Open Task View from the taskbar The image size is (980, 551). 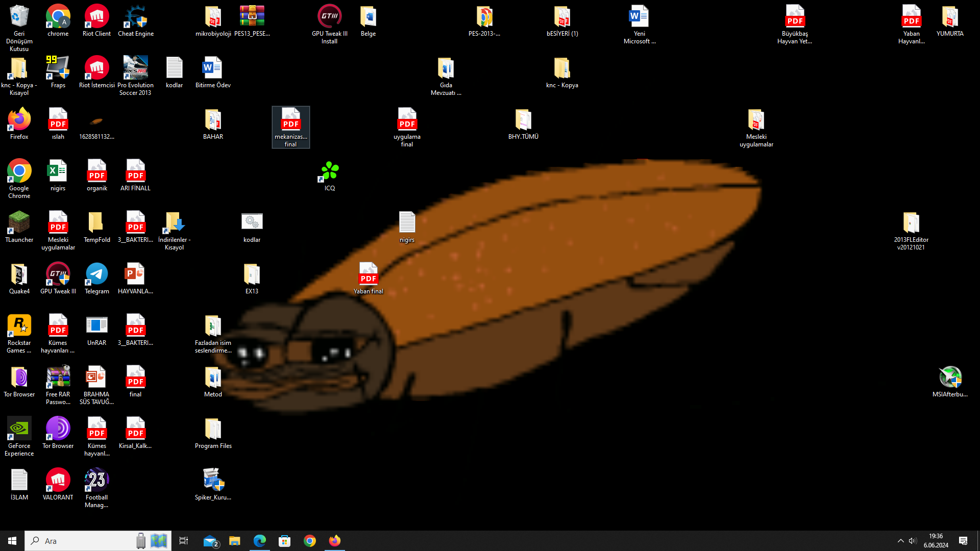184,541
